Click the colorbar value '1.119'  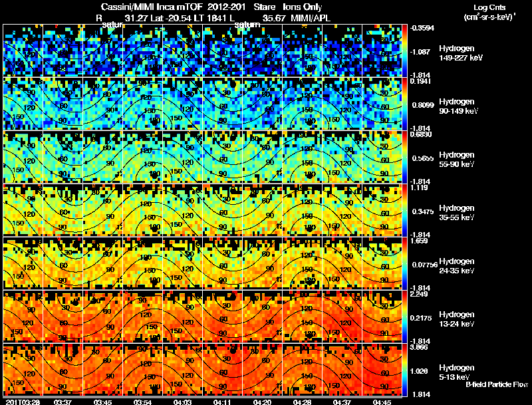click(419, 188)
